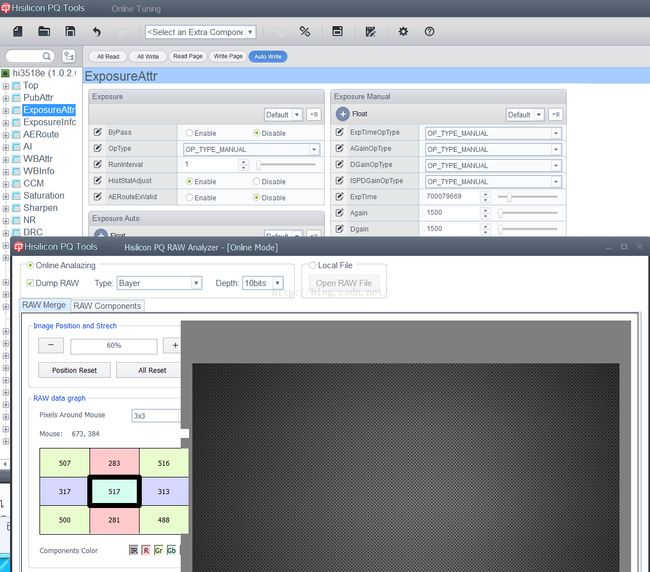
Task: Click the ExpTime slider track
Action: 528,196
